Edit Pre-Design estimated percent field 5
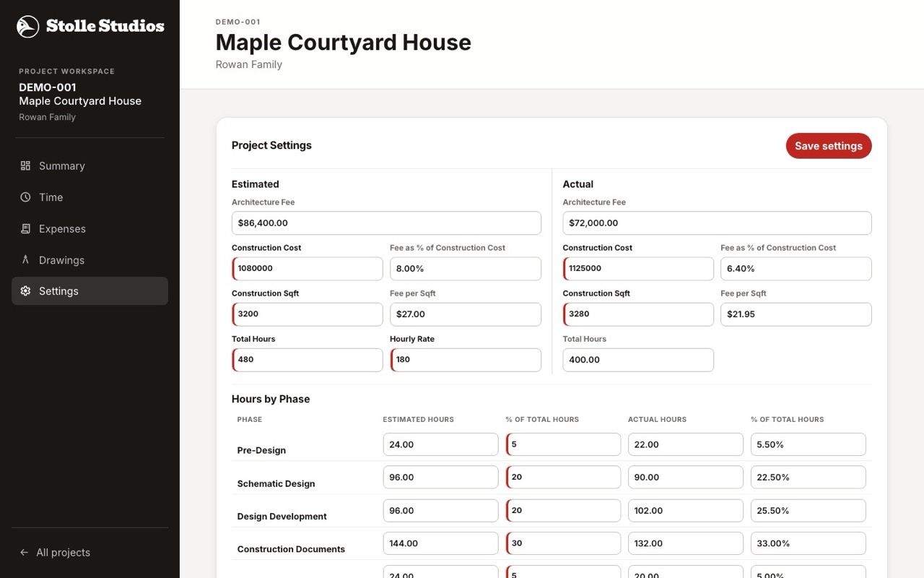The image size is (924, 578). coord(563,444)
